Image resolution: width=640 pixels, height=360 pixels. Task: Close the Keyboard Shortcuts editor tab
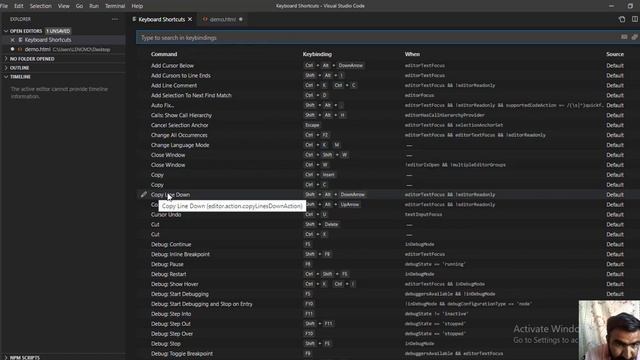coord(190,19)
